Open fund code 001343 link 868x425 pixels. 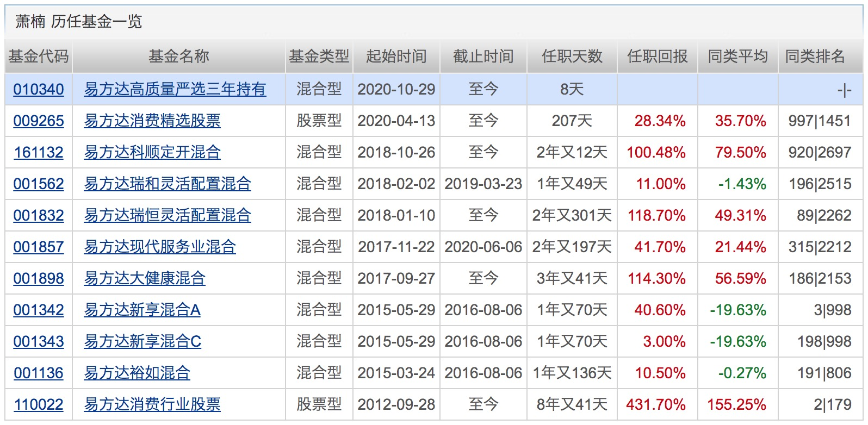coord(39,341)
